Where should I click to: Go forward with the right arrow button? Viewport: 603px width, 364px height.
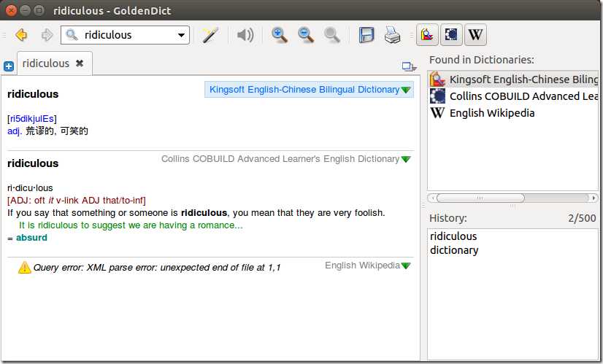[47, 35]
